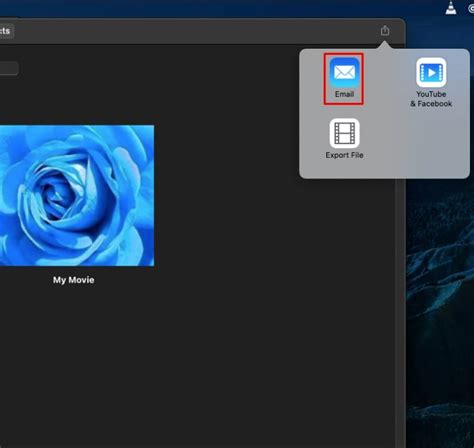Click the search field below the toolbar
474x448 pixels.
8,68
